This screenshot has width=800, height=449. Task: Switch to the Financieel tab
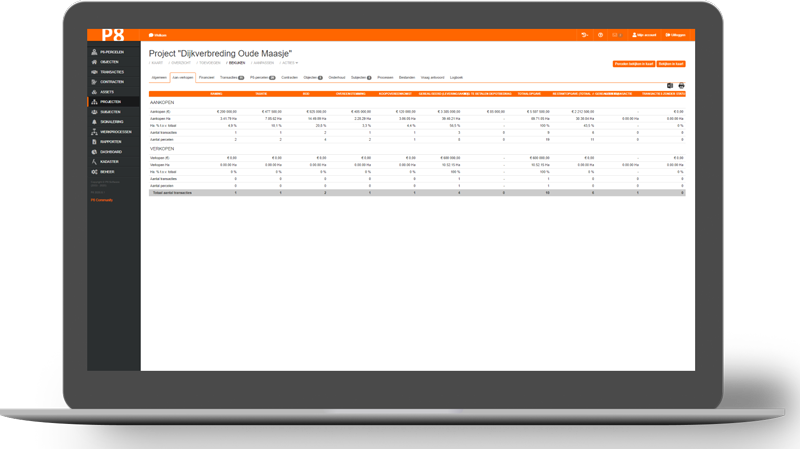[207, 78]
